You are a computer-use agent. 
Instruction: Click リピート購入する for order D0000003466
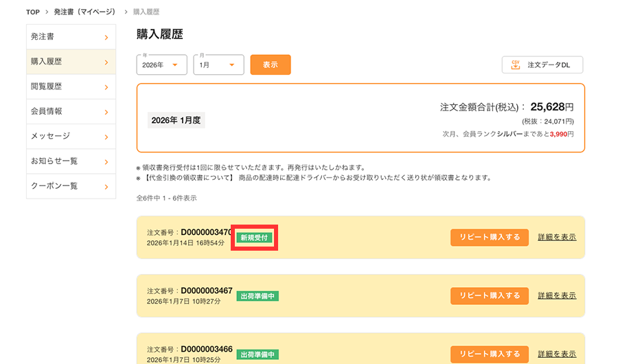[x=490, y=354]
